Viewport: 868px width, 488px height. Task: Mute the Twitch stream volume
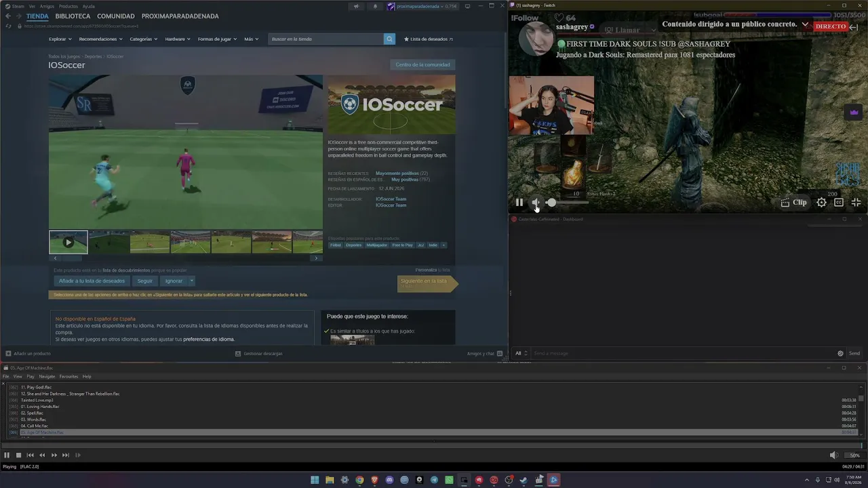point(536,202)
